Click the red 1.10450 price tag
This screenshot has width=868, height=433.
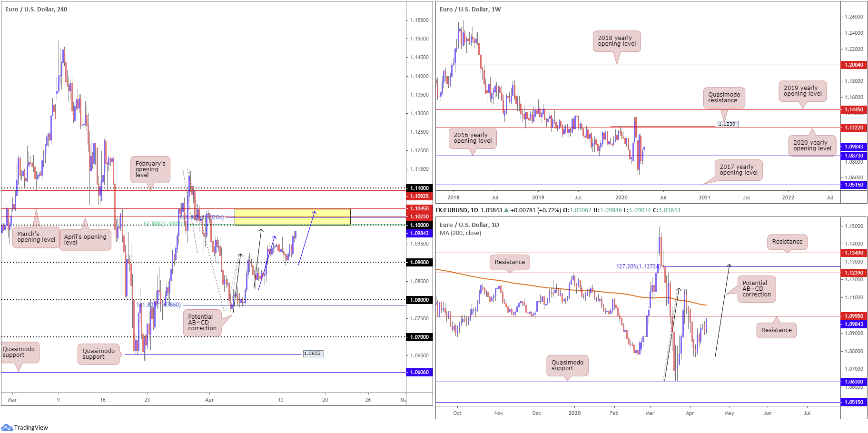[x=419, y=208]
